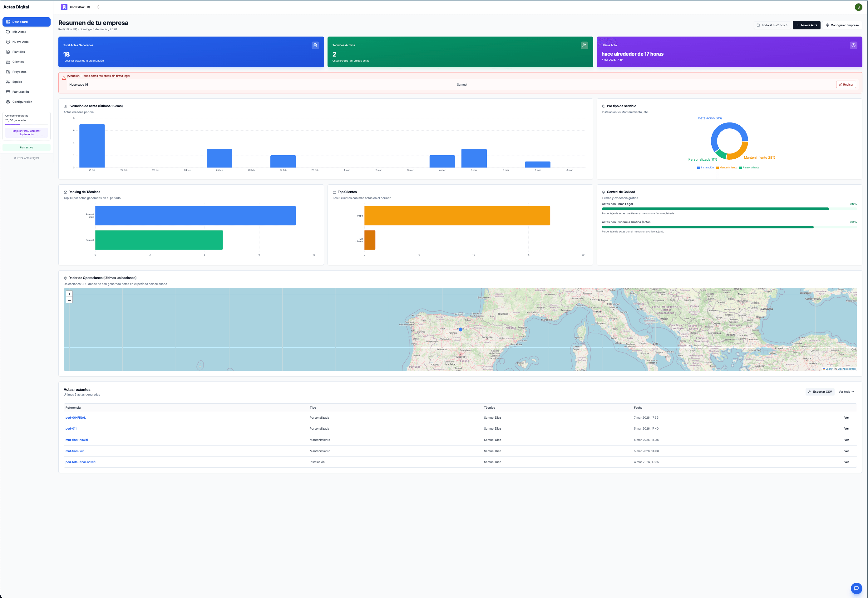The height and width of the screenshot is (598, 868).
Task: Click the users icon on Técnicos Activos card
Action: coord(584,45)
